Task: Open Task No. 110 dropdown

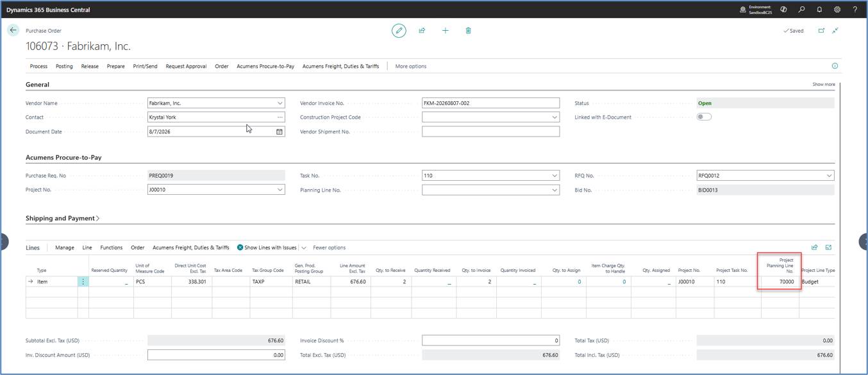Action: (555, 176)
